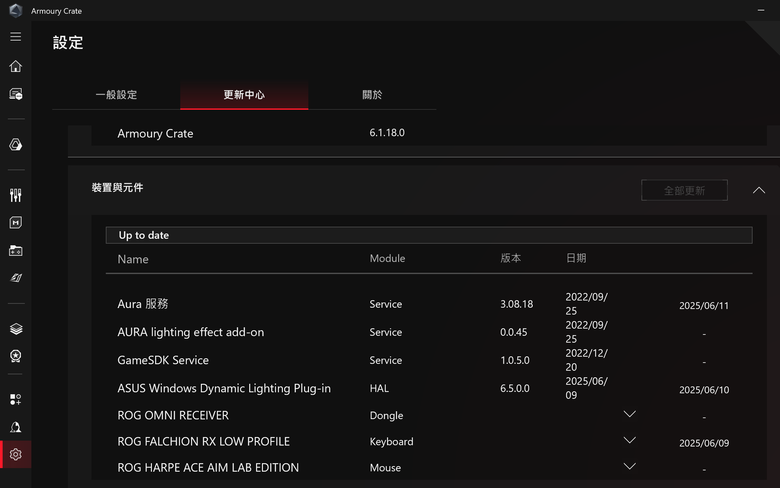
Task: Expand ROG FALCHION RX LOW PROFILE chevron
Action: (630, 440)
